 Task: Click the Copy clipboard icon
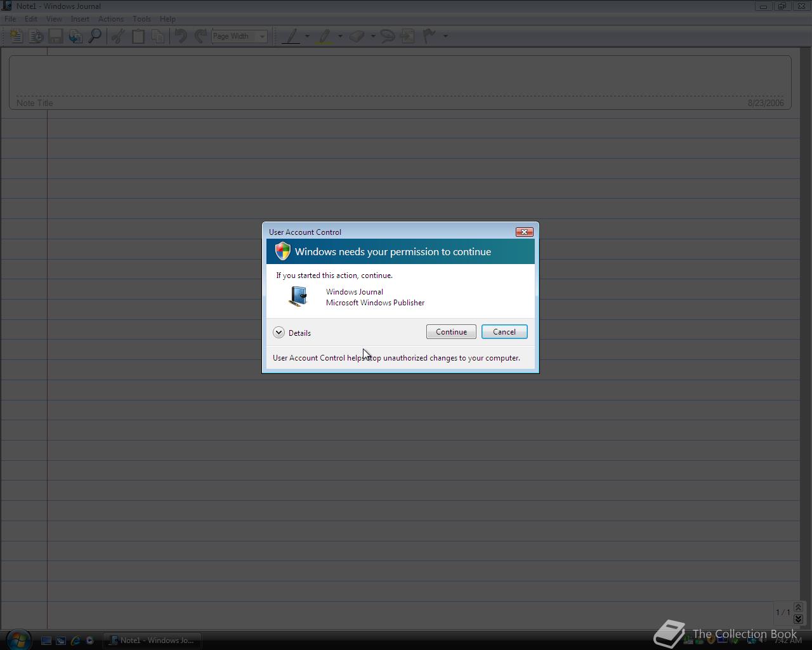click(x=138, y=36)
